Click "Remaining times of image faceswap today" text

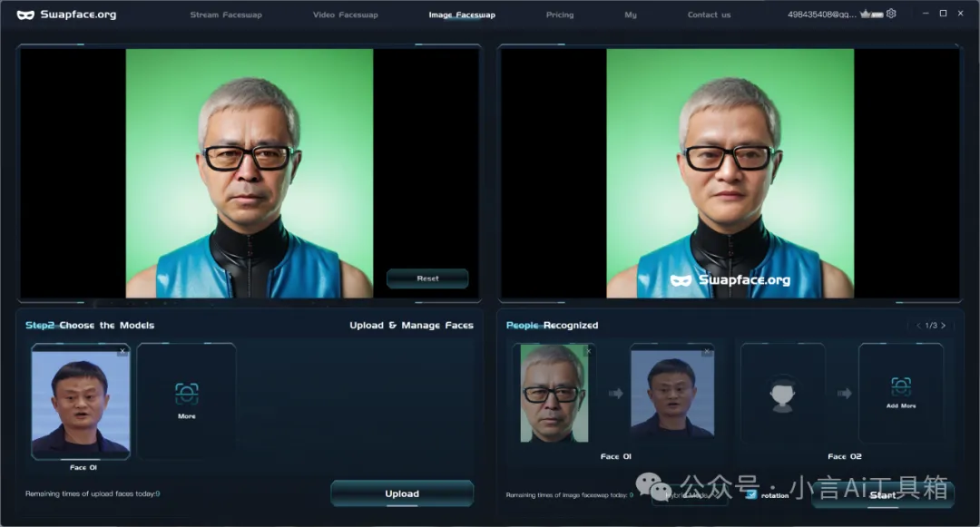[x=569, y=495]
